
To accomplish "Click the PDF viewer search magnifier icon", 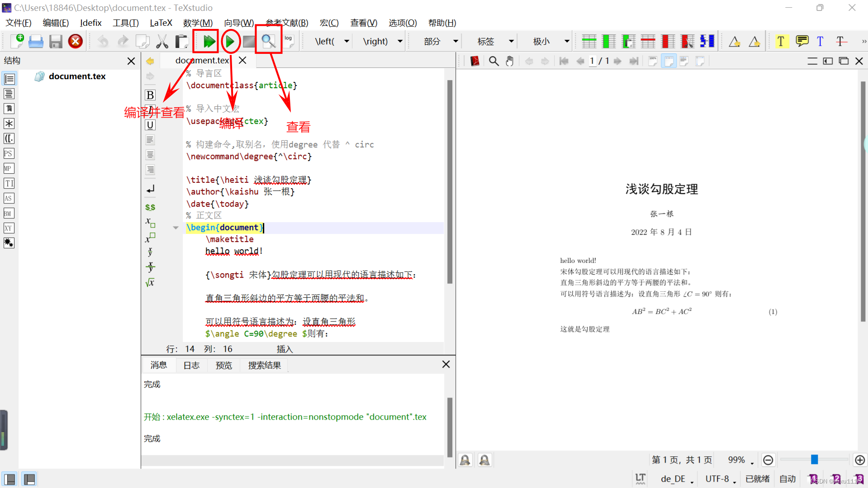I will 494,61.
